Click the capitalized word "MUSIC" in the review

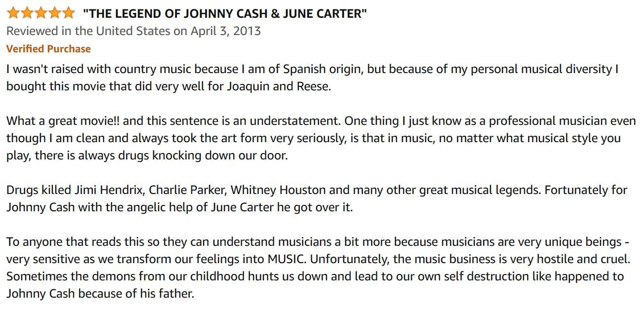[286, 259]
